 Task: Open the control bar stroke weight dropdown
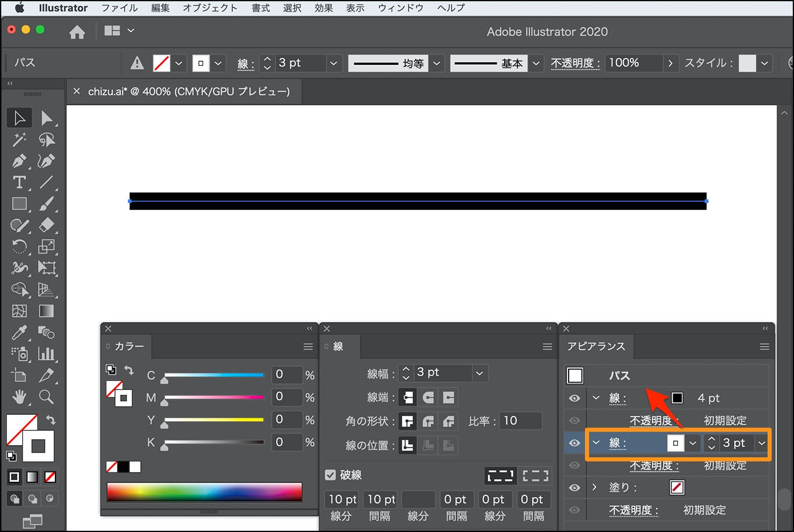pos(333,63)
